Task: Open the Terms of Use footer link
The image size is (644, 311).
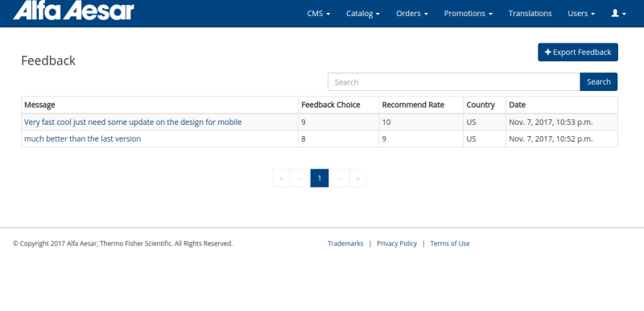Action: 450,243
